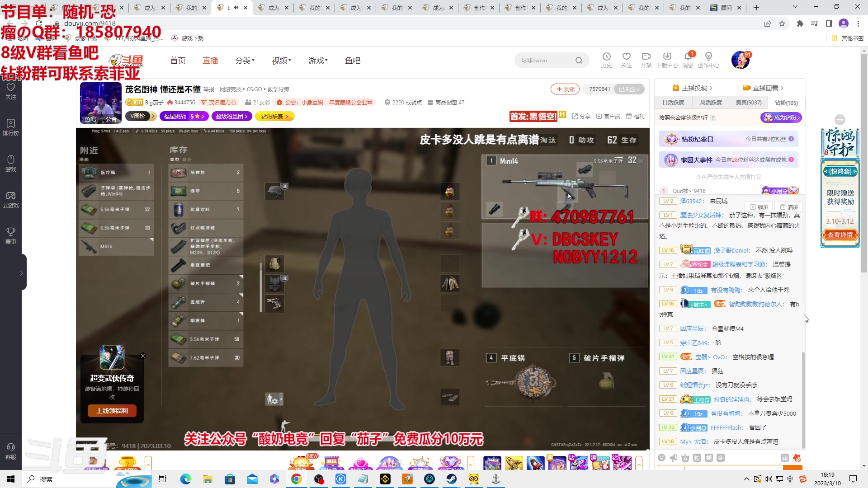
Task: Open the 福利 gift icon
Action: (x=635, y=116)
